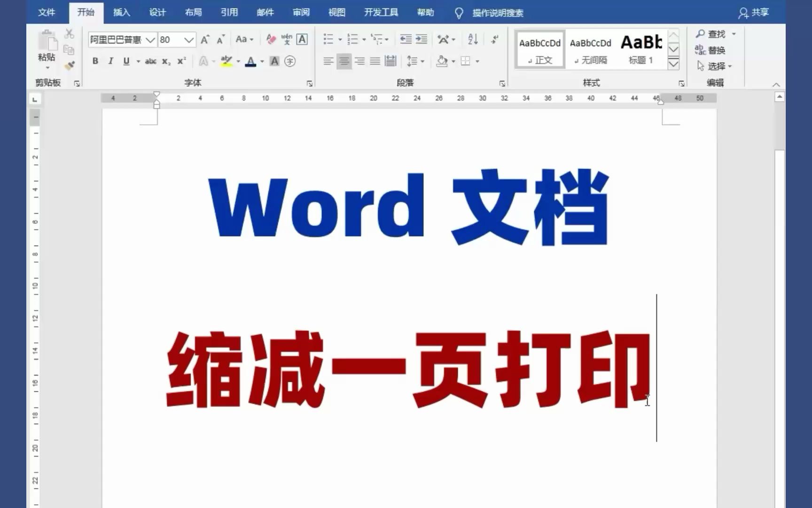
Task: Toggle bold formatting
Action: [95, 61]
